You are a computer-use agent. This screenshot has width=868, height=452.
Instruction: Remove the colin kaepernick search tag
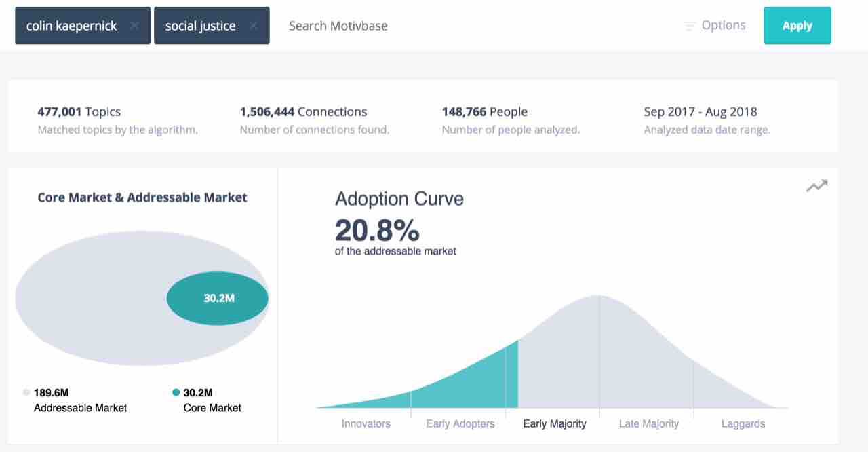tap(134, 26)
